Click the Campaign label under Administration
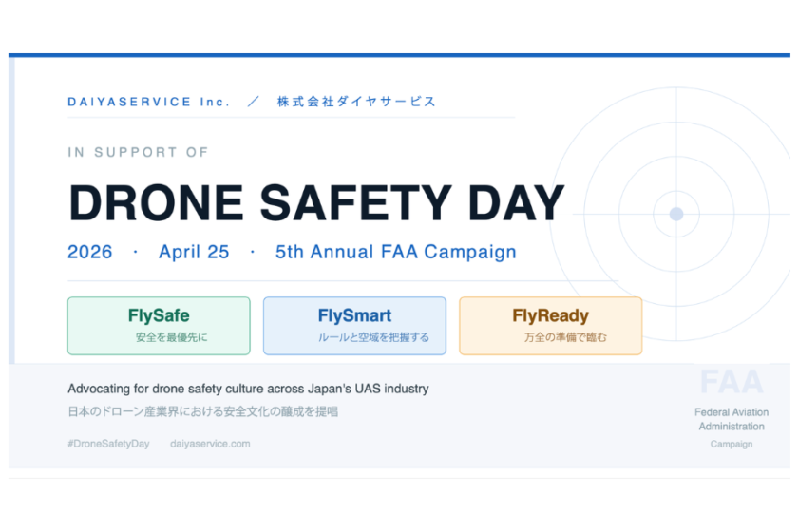Image resolution: width=798 pixels, height=532 pixels. [x=731, y=444]
